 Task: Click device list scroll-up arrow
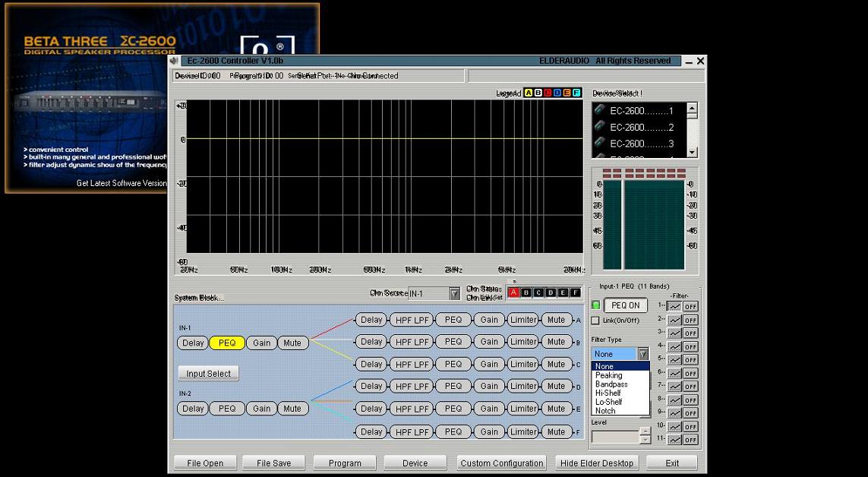coord(692,109)
